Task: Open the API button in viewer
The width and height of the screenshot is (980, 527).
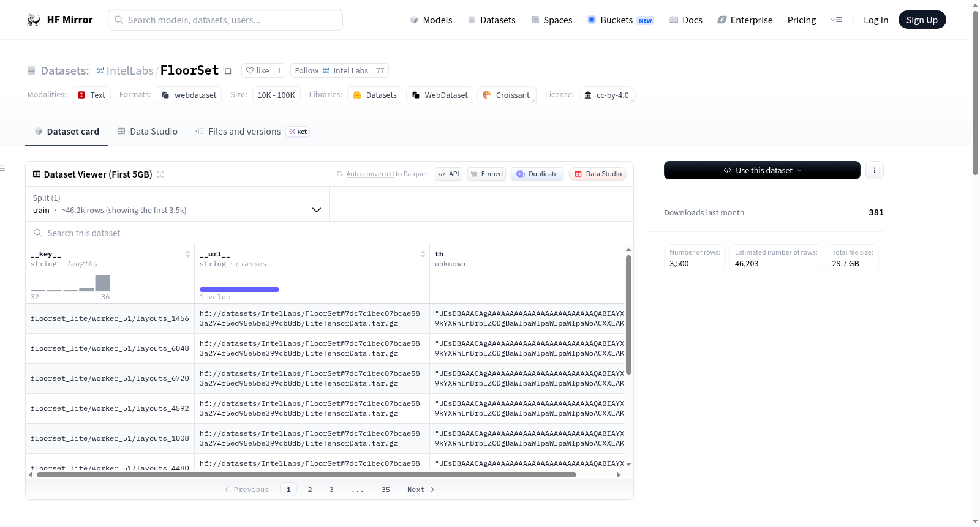Action: [x=448, y=174]
